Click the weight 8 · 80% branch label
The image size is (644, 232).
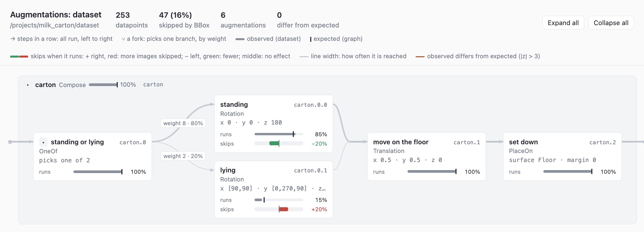tap(183, 123)
